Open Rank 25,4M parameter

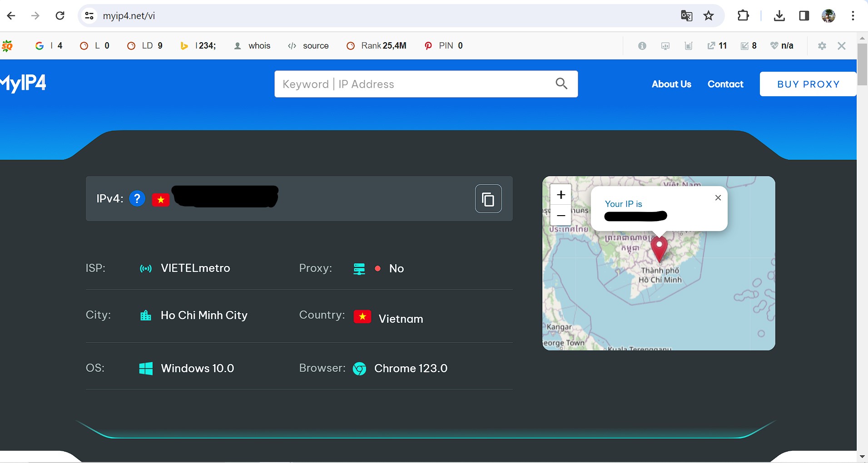[377, 46]
